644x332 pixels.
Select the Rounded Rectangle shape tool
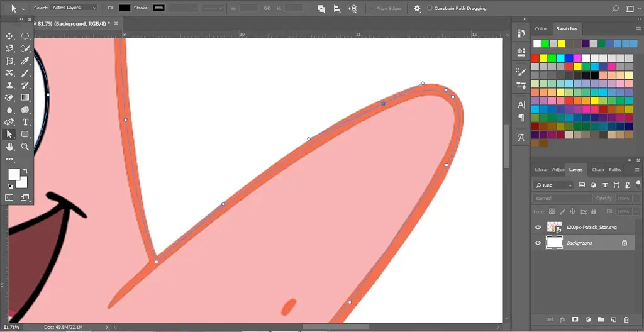coord(25,134)
